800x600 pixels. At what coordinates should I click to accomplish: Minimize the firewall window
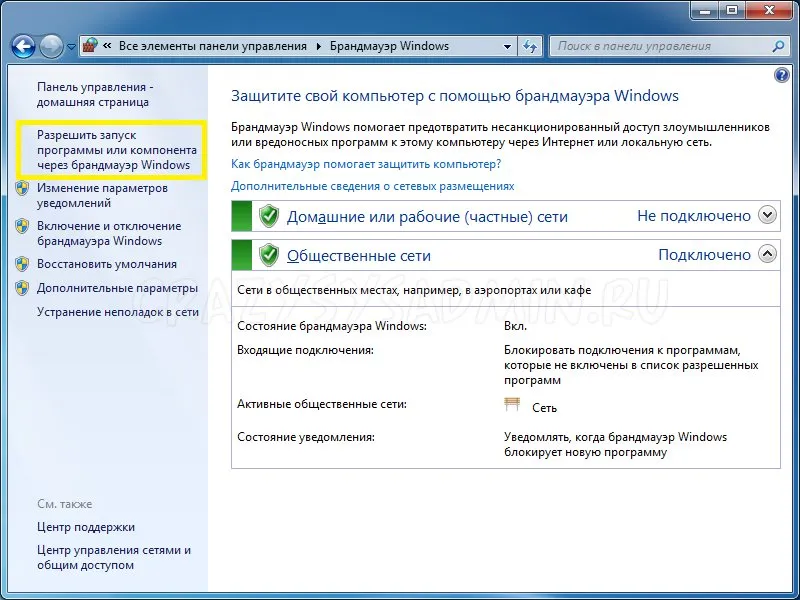pos(706,10)
